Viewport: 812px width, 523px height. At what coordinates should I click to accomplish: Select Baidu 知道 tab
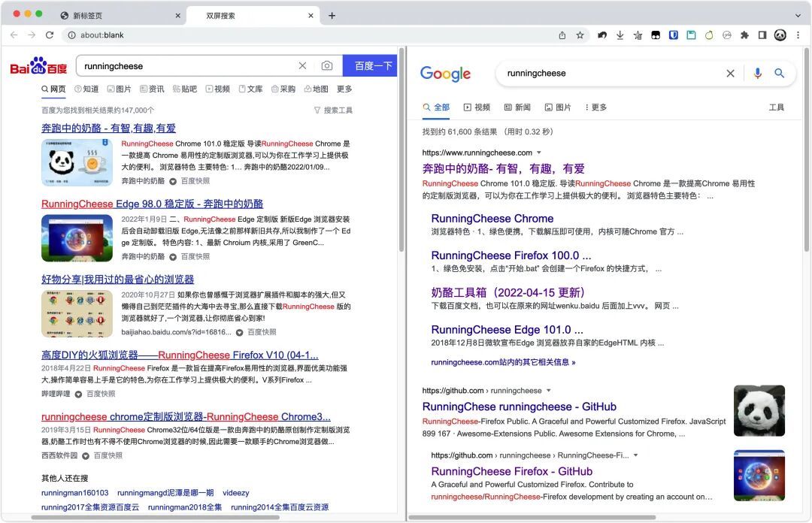click(86, 89)
